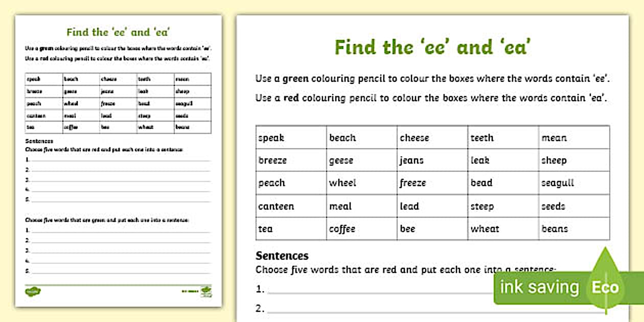The height and width of the screenshot is (322, 644).
Task: Click the 'bee' cell in the large table
Action: coord(432,229)
